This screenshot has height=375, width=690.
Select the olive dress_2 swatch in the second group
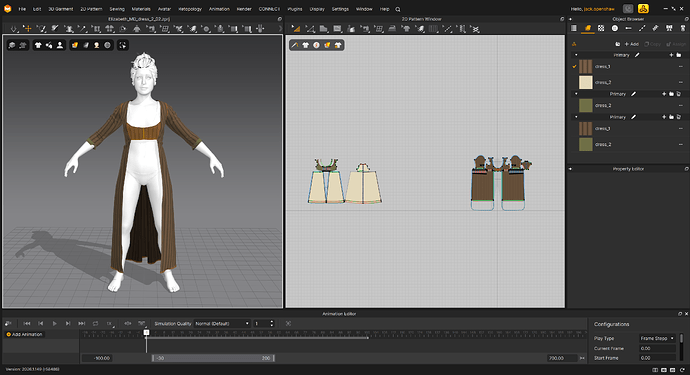point(585,105)
